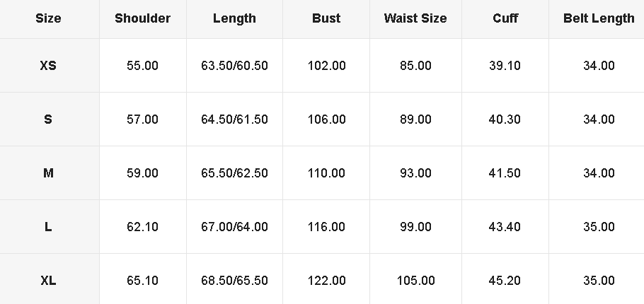
Task: Click the Belt Length header
Action: (x=599, y=18)
